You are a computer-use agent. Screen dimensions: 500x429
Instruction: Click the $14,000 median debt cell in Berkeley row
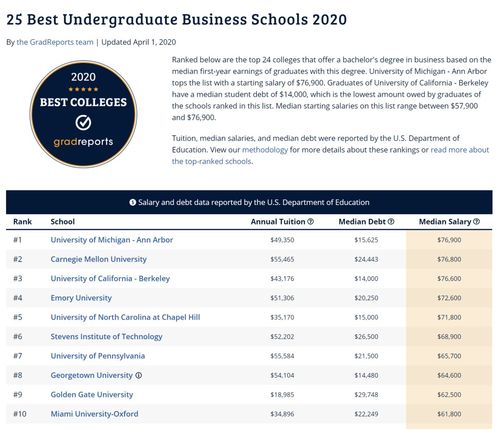click(366, 279)
